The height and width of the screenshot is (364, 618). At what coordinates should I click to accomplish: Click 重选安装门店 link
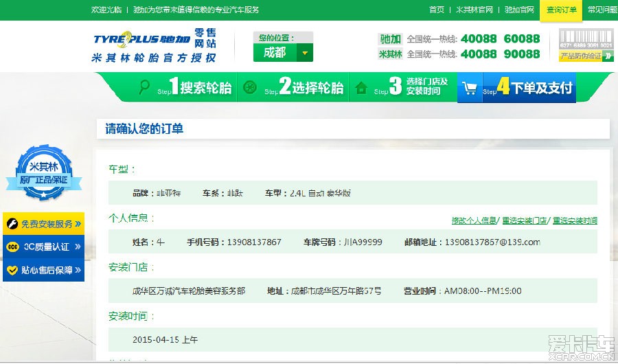click(x=525, y=220)
